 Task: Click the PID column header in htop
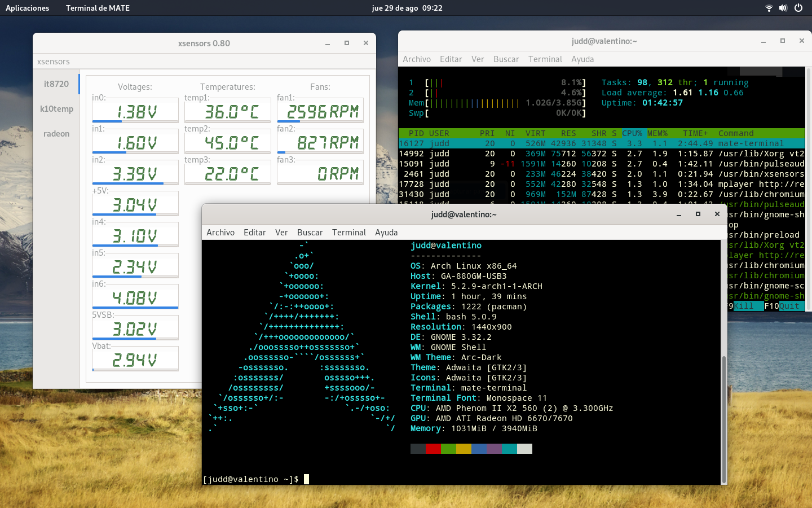point(416,133)
